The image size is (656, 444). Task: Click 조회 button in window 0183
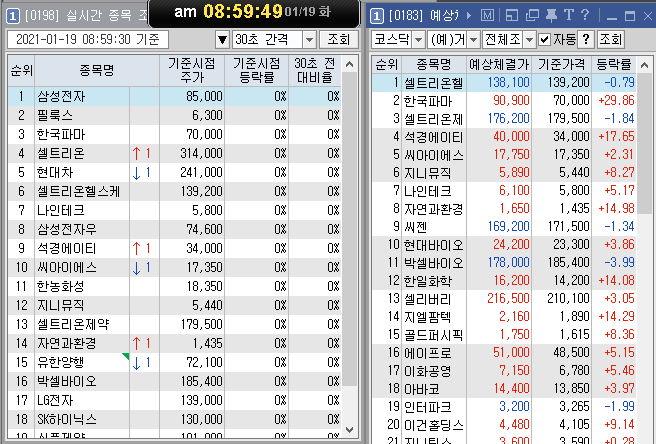click(610, 40)
